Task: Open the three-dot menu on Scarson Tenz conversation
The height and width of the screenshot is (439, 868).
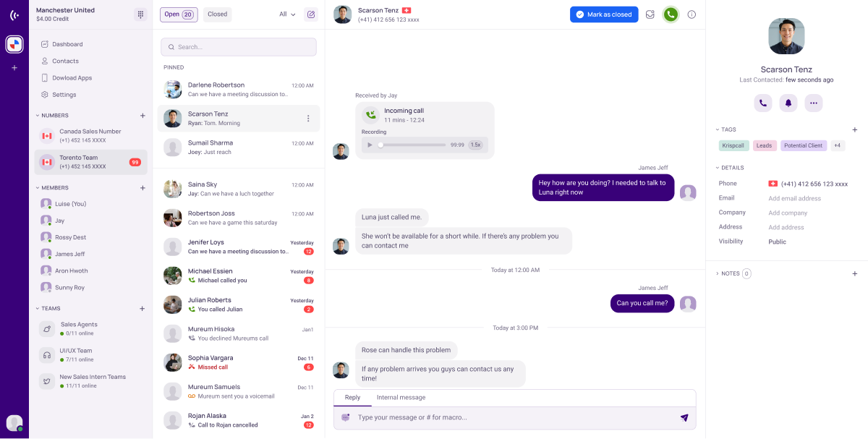Action: click(308, 119)
